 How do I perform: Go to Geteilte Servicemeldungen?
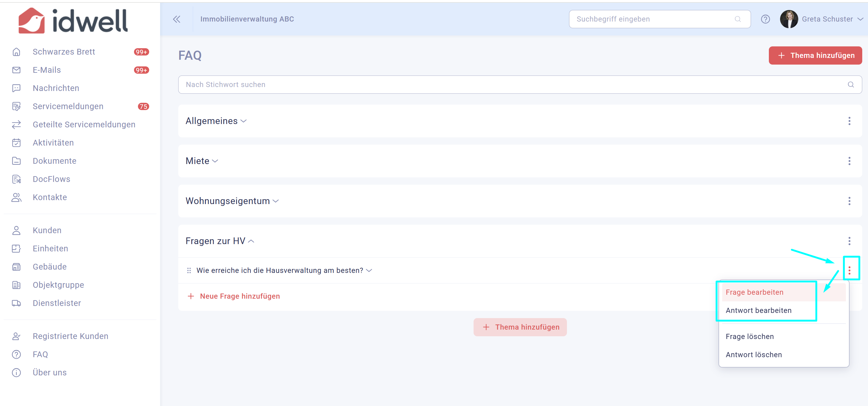point(84,125)
